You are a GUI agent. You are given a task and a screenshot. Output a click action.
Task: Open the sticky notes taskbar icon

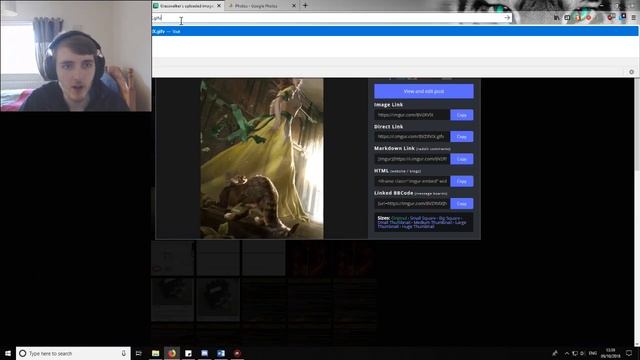(188, 353)
